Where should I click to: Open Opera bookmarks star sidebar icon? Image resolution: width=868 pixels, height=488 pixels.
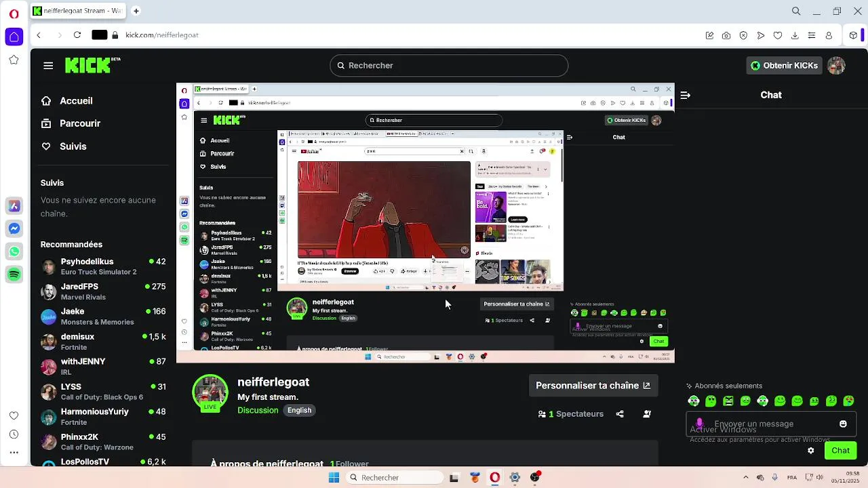coord(14,60)
